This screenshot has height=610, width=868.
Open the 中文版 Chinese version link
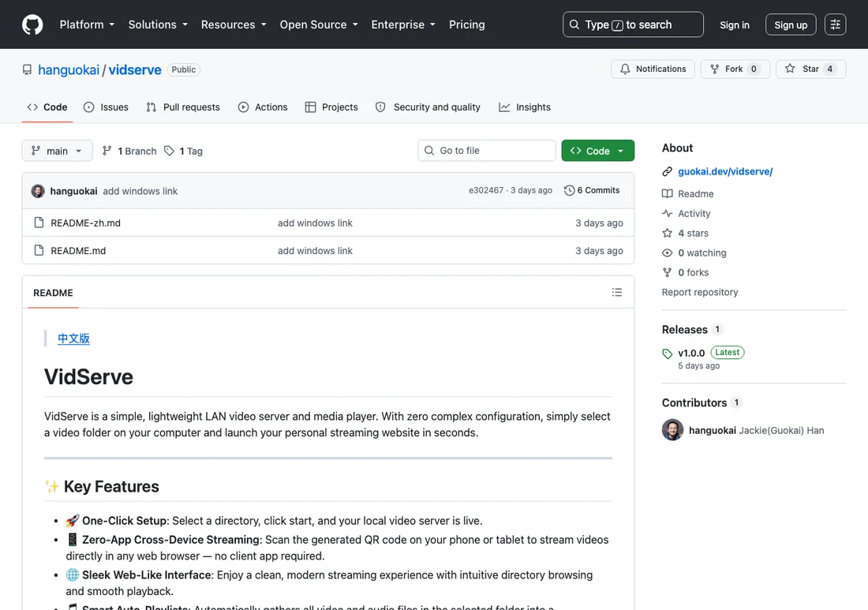[73, 339]
